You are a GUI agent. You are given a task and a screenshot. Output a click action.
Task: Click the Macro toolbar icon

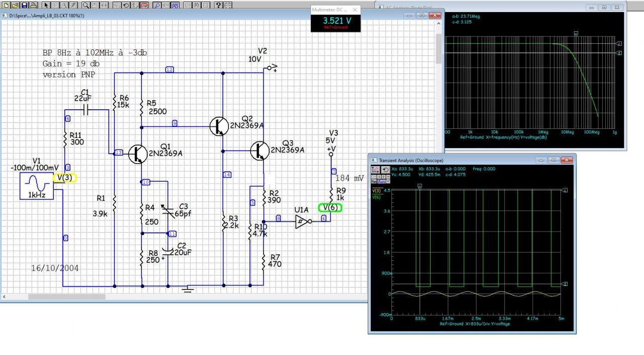tap(206, 5)
